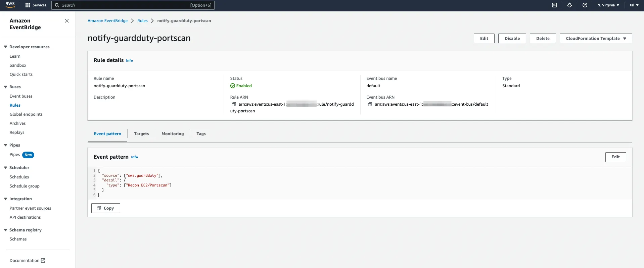Viewport: 644px width, 268px height.
Task: Open the notifications bell icon
Action: click(569, 5)
